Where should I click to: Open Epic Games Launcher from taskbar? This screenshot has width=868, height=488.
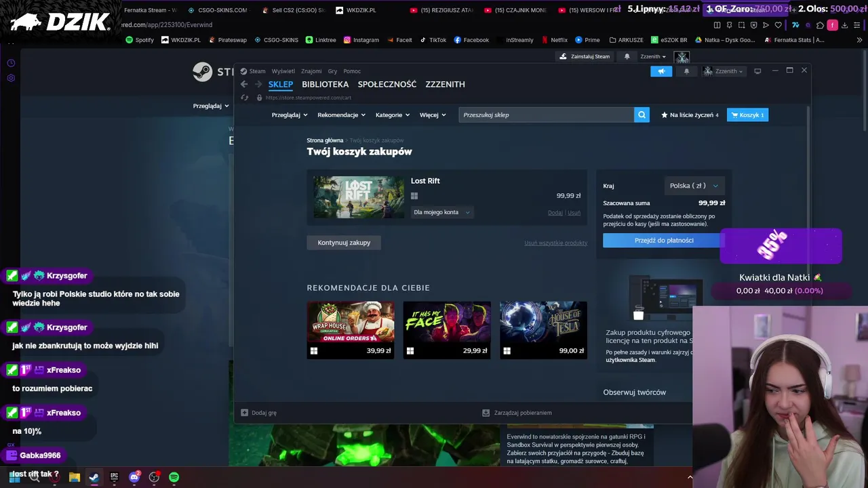click(114, 477)
